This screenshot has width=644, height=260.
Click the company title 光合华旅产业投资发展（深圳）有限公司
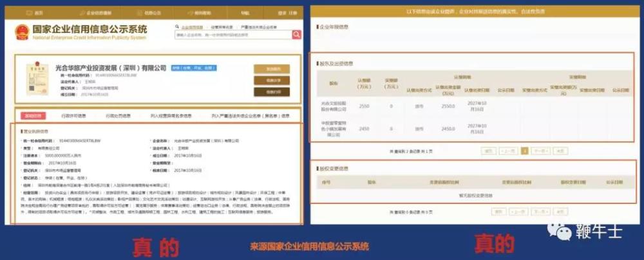111,68
